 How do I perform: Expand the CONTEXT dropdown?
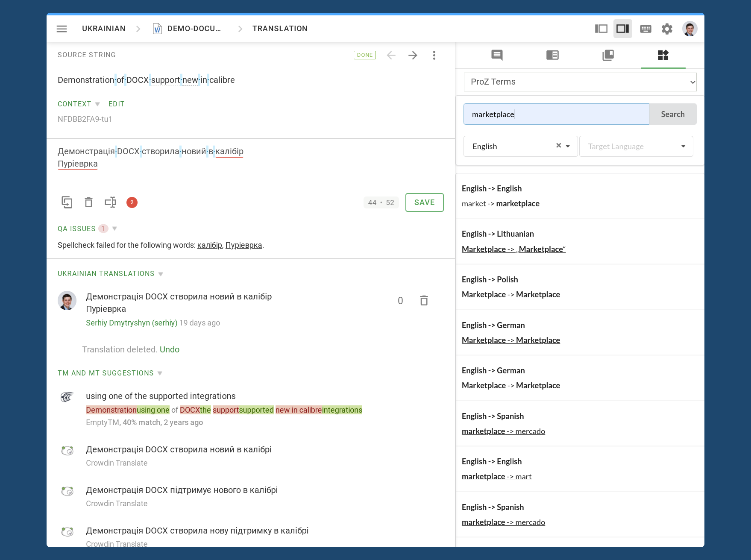pyautogui.click(x=79, y=104)
